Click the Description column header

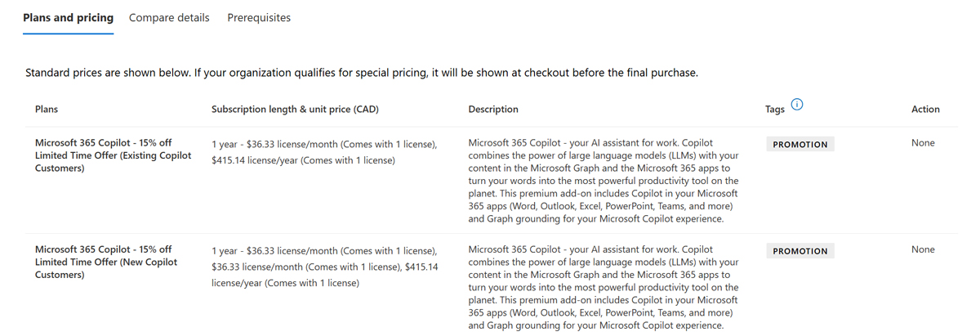493,110
